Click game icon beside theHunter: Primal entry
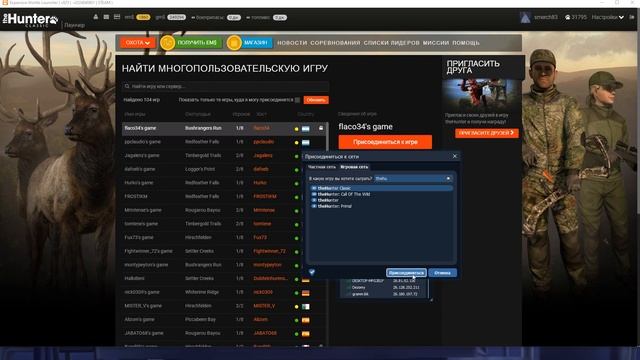640x360 pixels. click(314, 206)
